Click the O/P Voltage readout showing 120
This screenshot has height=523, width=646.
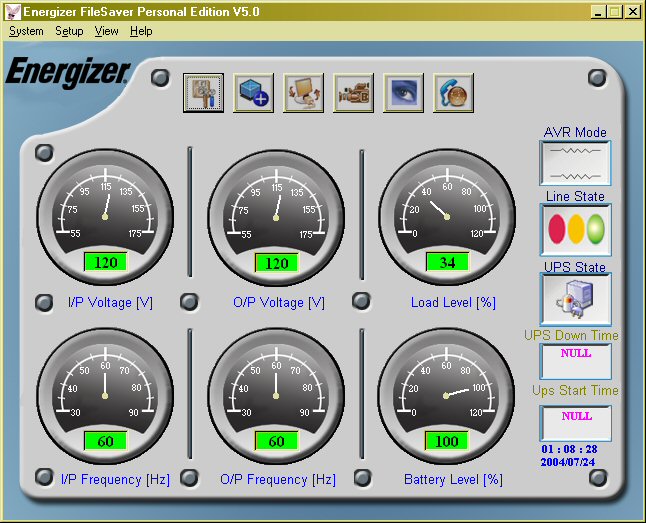pyautogui.click(x=277, y=263)
